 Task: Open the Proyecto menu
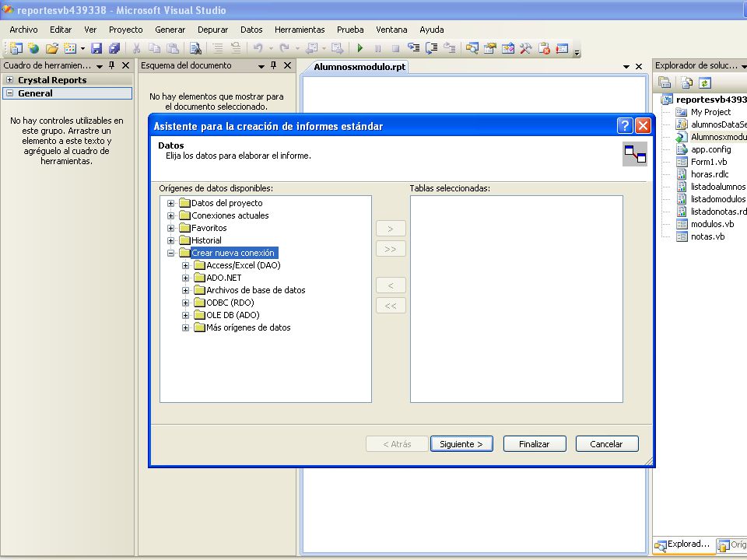[x=126, y=30]
